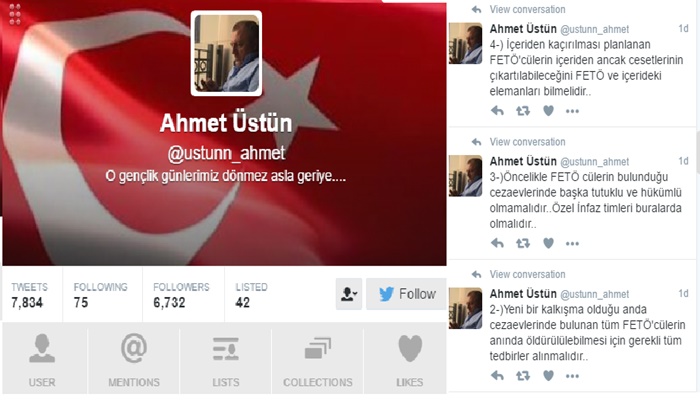This screenshot has height=400, width=700.
Task: Open more options for tweet 2-)
Action: pos(572,376)
